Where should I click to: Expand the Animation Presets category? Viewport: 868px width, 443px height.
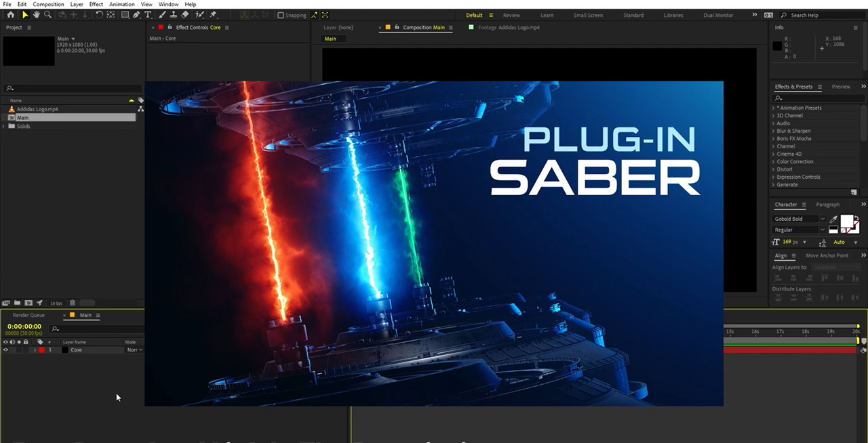click(774, 108)
